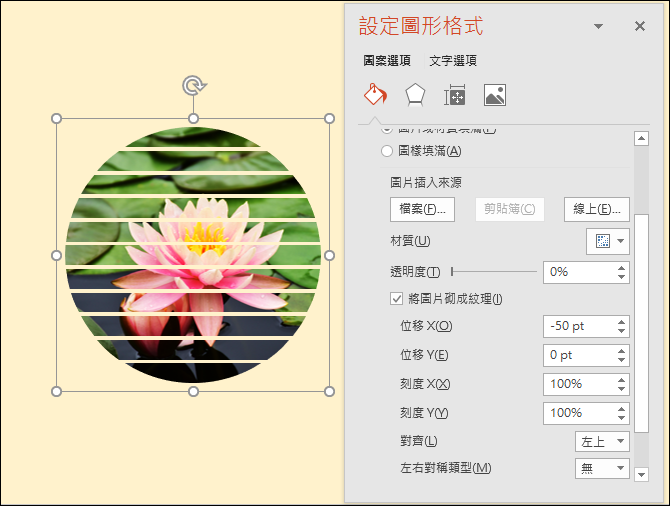
Task: Click the 圖片插入來源 label
Action: [426, 183]
